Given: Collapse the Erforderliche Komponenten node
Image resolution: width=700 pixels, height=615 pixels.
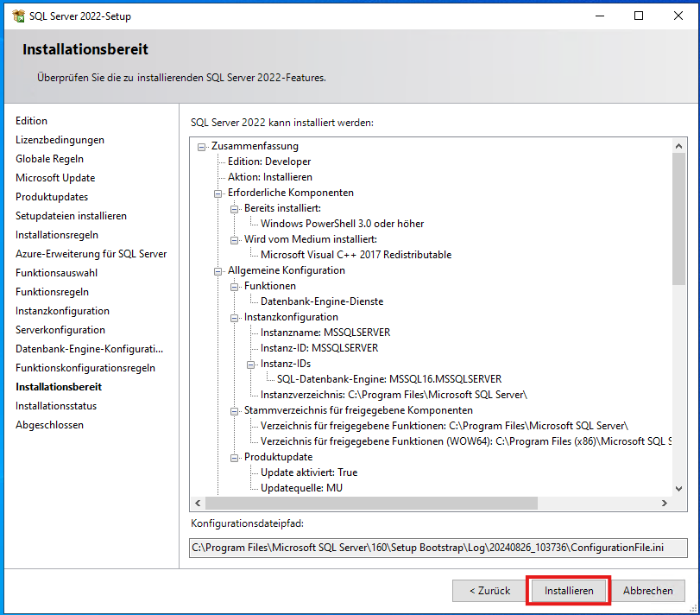Looking at the screenshot, I should [217, 192].
